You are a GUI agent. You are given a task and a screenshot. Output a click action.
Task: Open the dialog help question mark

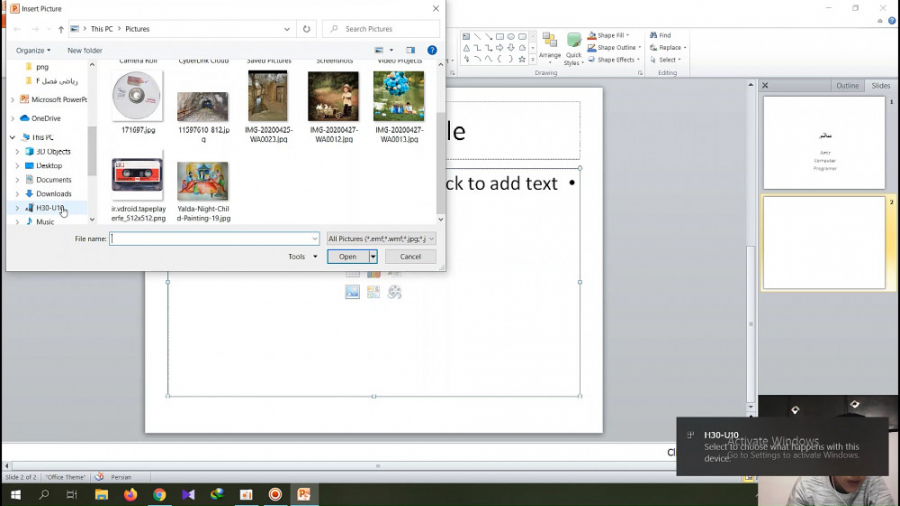[432, 50]
